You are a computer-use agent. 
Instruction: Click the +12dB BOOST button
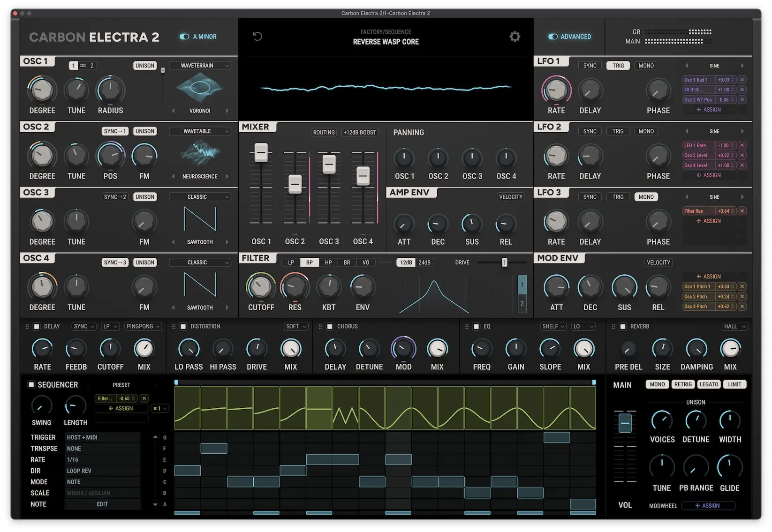(360, 133)
